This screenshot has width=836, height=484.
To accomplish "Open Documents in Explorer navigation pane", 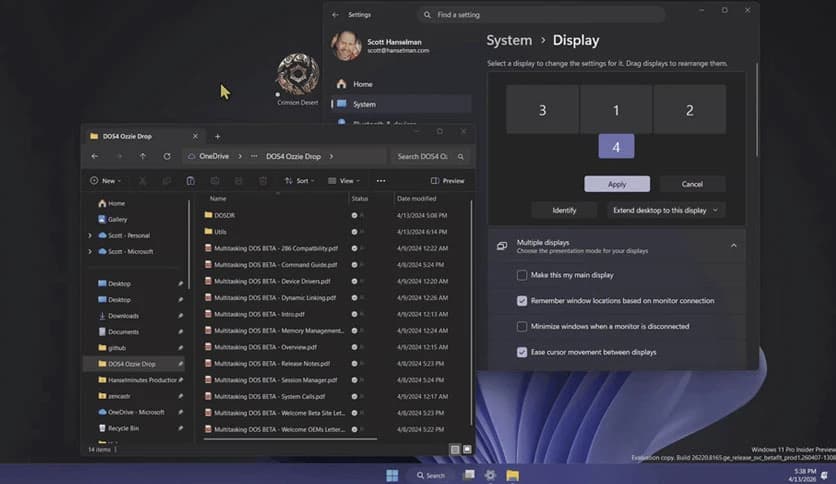I will (123, 332).
